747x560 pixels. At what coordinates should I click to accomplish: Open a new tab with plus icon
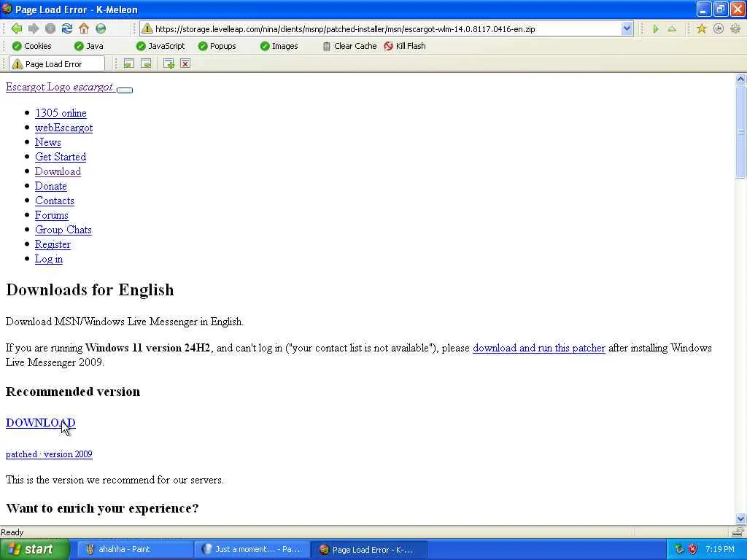point(169,64)
